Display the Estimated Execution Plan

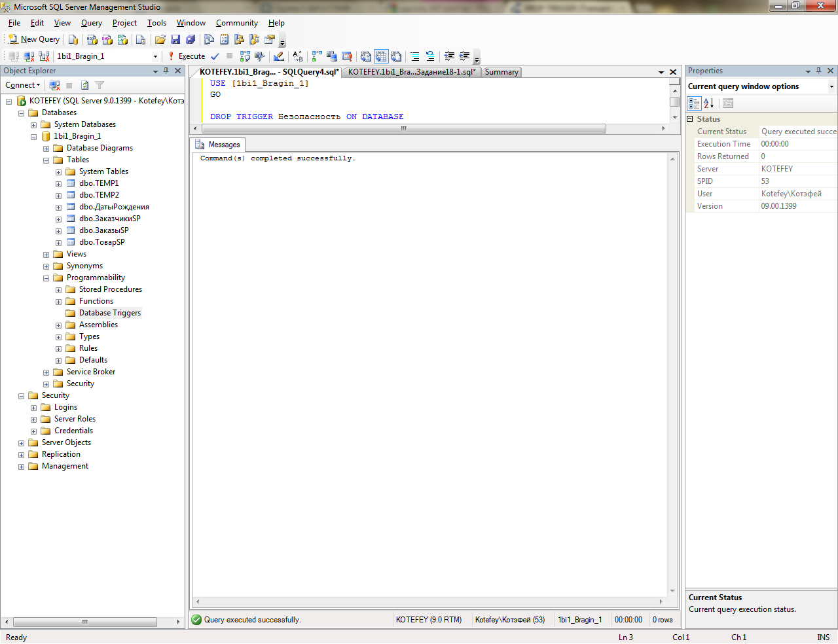point(245,56)
